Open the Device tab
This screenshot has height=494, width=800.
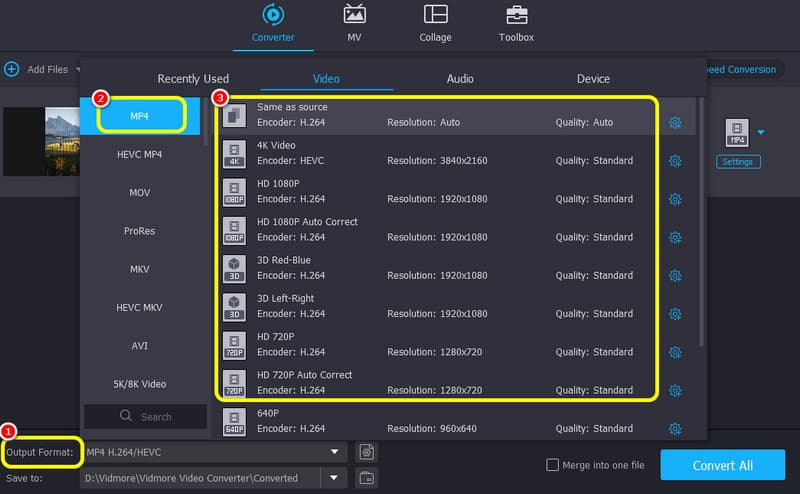click(x=593, y=79)
